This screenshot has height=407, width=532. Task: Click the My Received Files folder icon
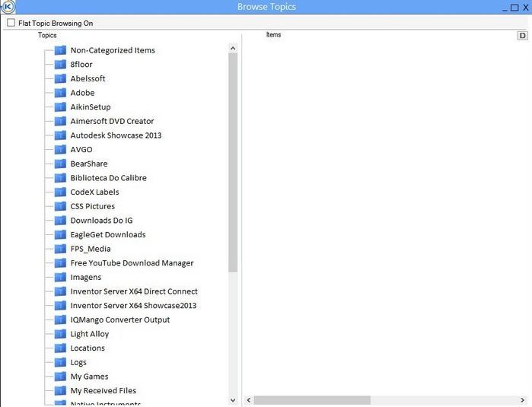tap(60, 391)
